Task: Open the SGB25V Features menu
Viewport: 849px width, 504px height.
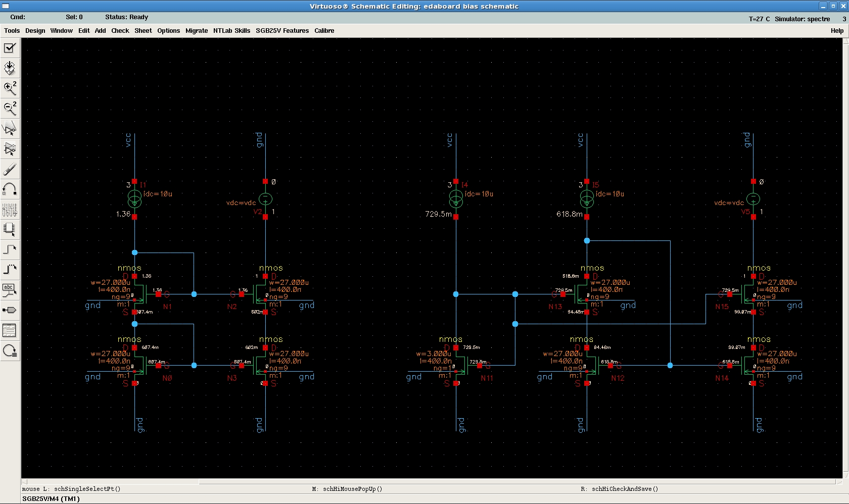Action: [x=282, y=31]
